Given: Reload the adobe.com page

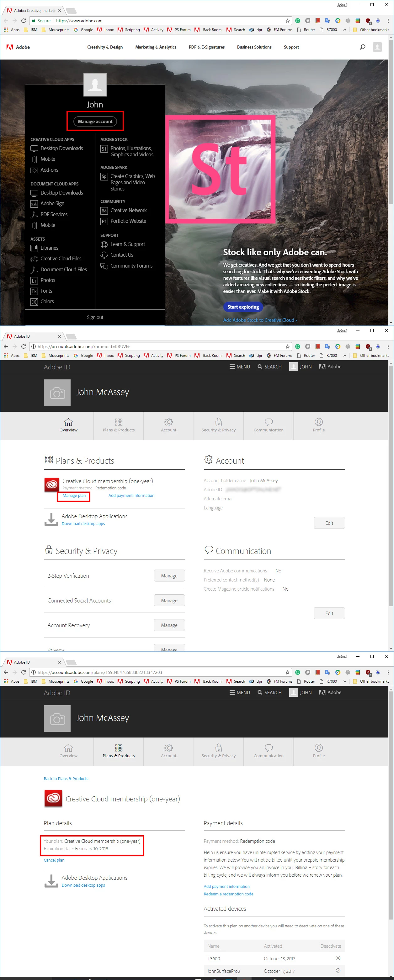Looking at the screenshot, I should tap(24, 21).
